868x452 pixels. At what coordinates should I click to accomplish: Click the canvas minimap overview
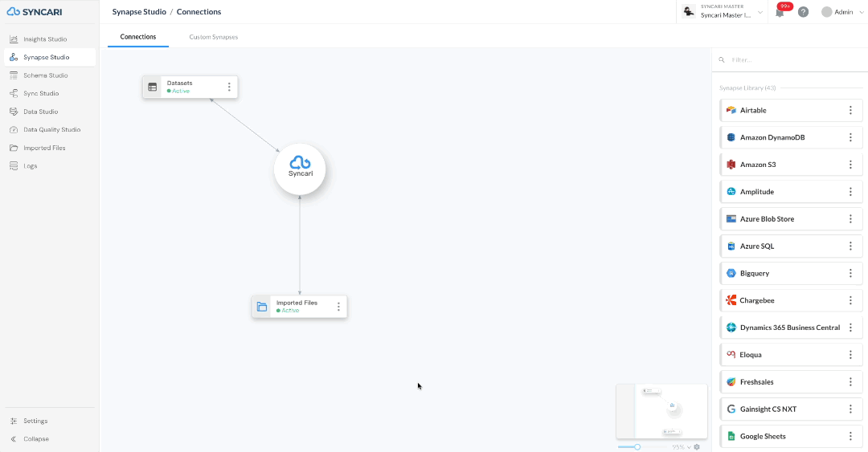click(x=661, y=411)
